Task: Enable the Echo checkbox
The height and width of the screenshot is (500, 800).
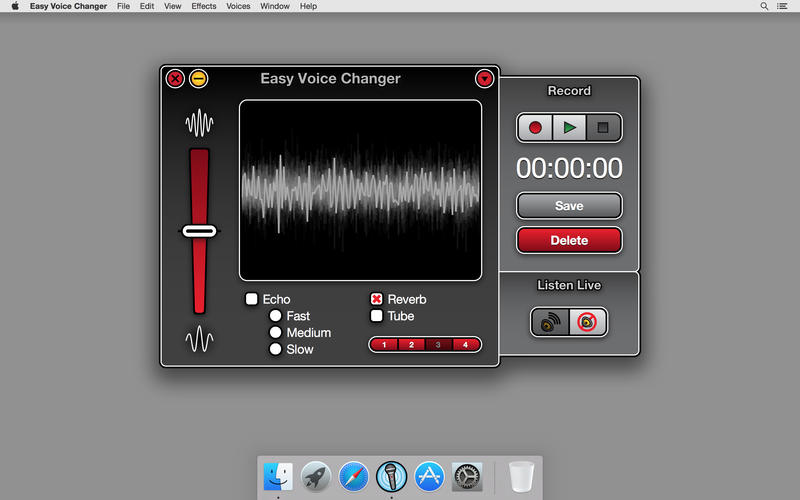Action: point(252,299)
